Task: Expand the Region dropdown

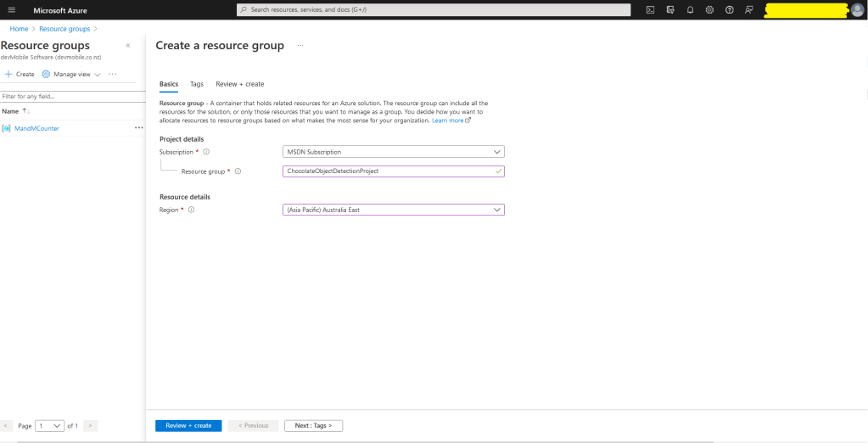Action: click(x=394, y=210)
